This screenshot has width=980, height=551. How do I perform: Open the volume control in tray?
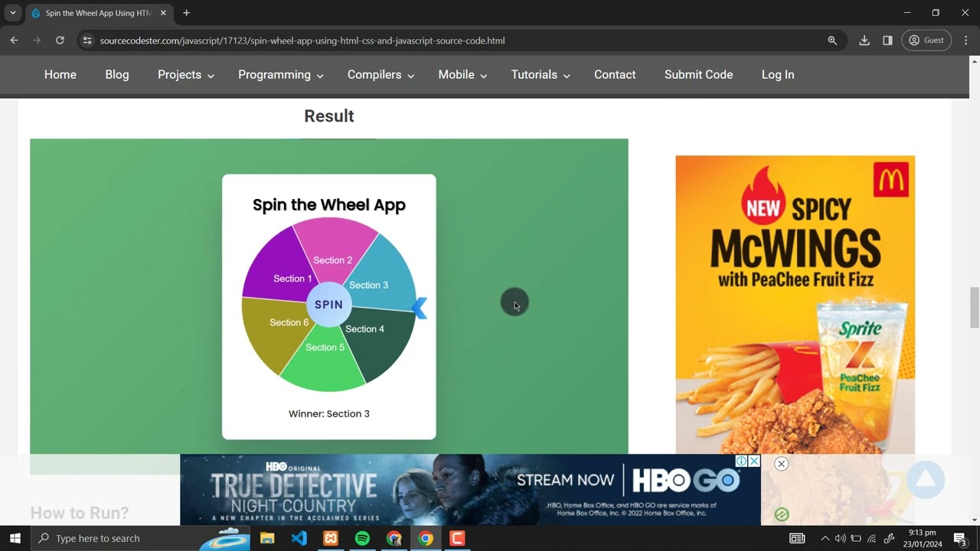click(x=840, y=538)
